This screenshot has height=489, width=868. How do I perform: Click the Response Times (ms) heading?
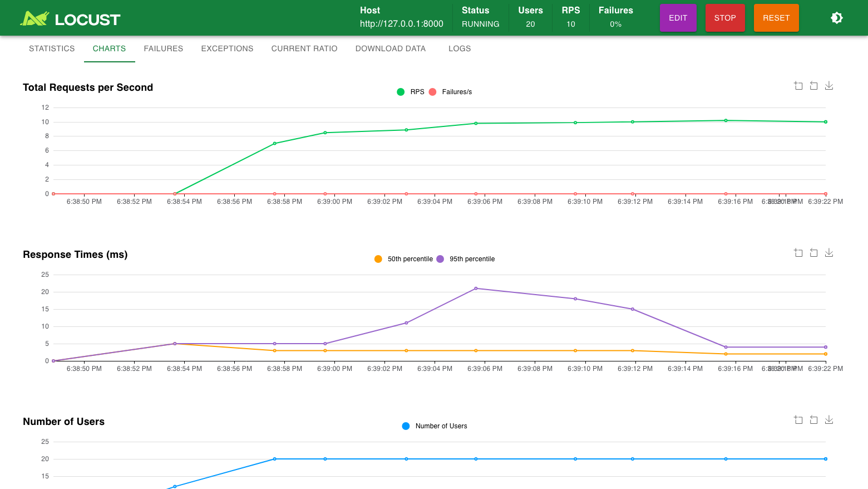point(75,255)
